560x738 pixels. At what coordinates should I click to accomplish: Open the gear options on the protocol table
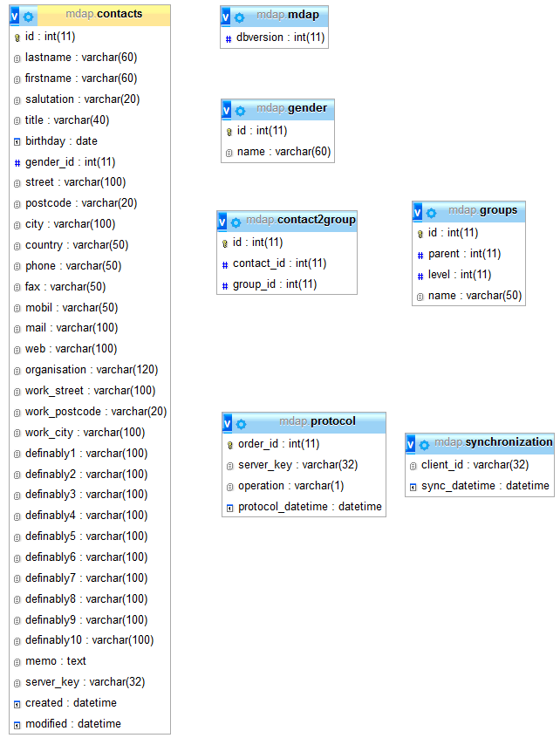coord(241,424)
